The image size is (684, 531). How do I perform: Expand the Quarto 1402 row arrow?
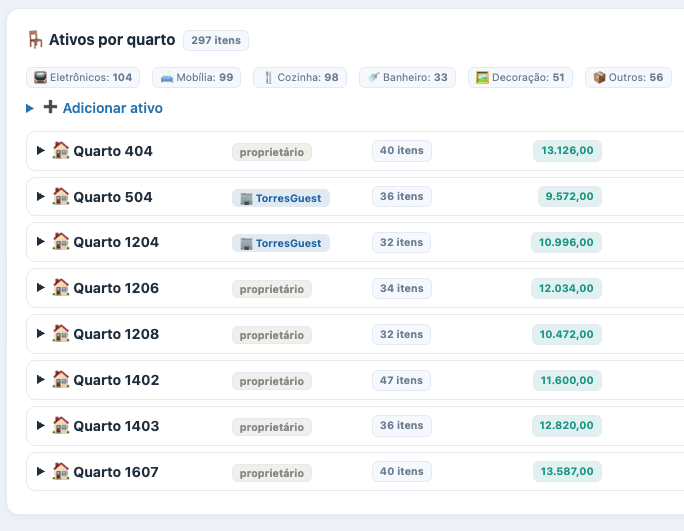[x=41, y=380]
